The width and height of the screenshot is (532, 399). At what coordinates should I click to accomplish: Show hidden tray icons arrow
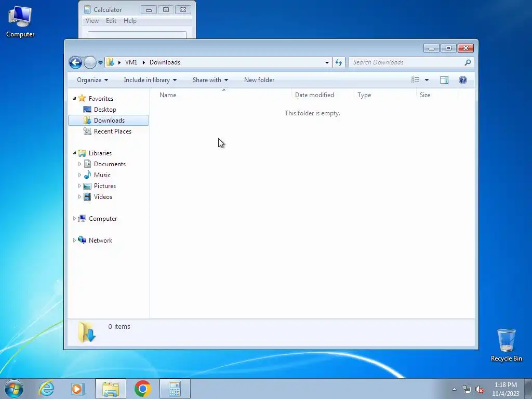pyautogui.click(x=454, y=389)
